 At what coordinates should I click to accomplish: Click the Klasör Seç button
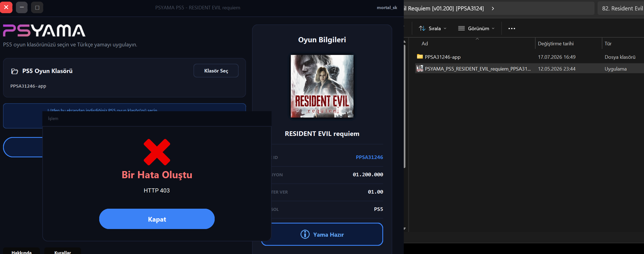[216, 71]
